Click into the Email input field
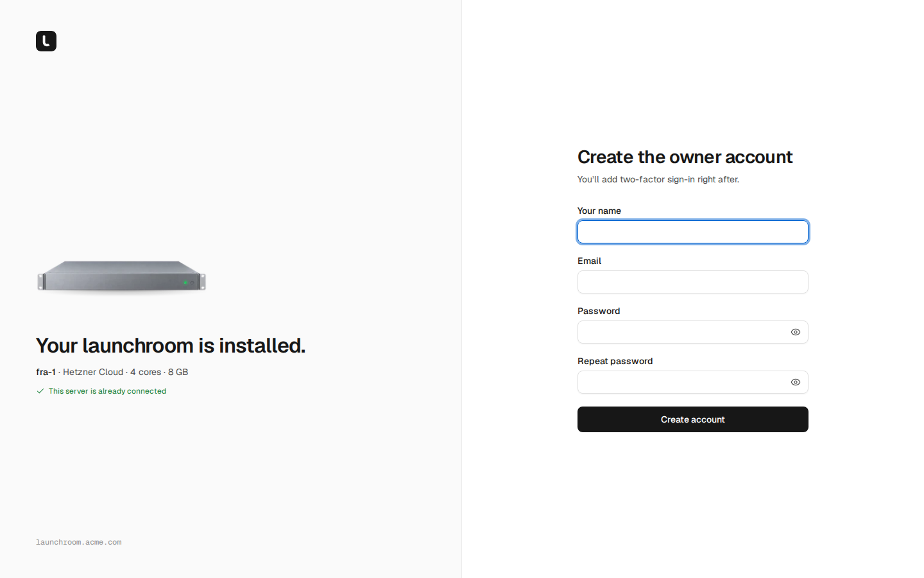The height and width of the screenshot is (578, 924). pyautogui.click(x=693, y=282)
